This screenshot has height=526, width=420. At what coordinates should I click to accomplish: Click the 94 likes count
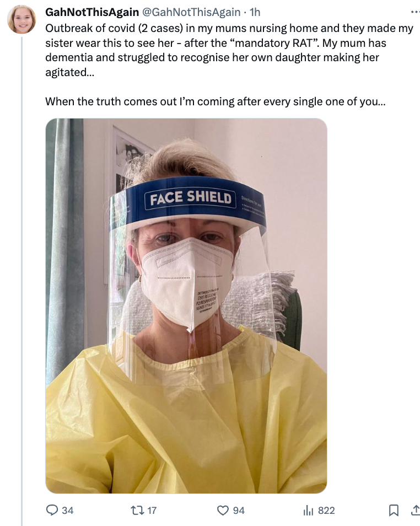[239, 511]
